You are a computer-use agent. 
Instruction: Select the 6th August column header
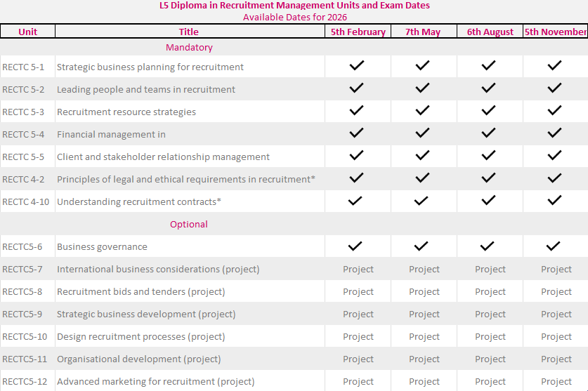490,32
